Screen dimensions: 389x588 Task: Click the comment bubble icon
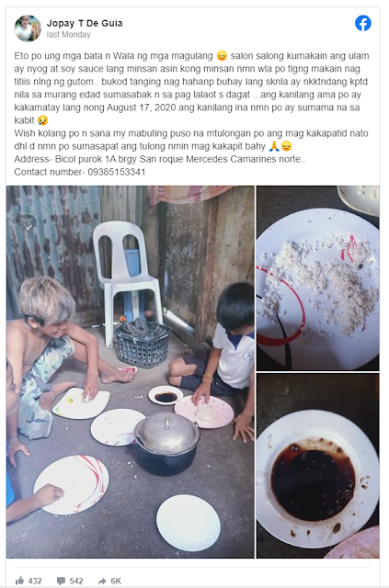[61, 581]
